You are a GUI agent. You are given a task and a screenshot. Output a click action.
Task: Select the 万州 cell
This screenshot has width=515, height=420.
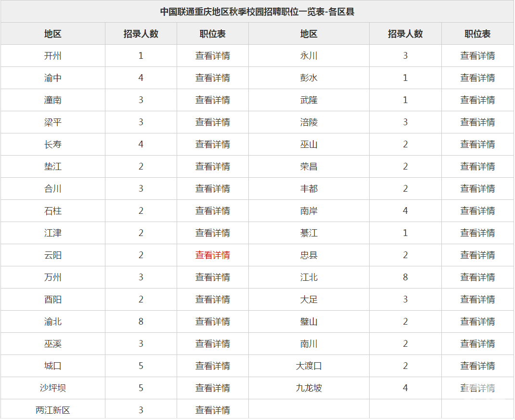[53, 277]
